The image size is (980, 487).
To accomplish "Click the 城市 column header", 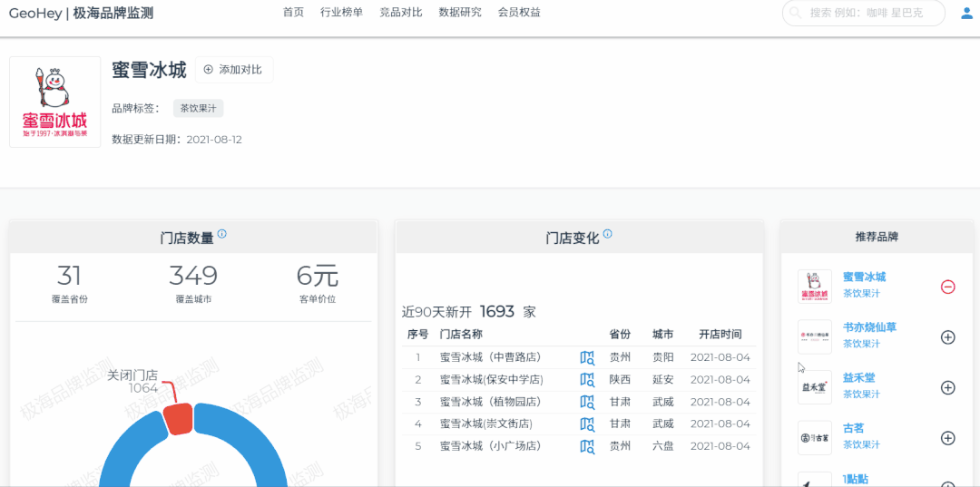I will (663, 335).
